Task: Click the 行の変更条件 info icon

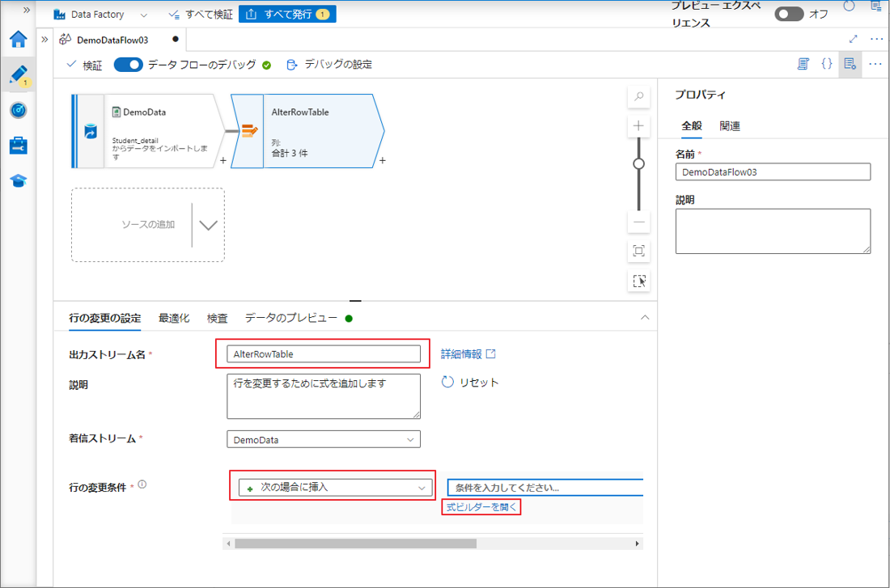Action: tap(142, 484)
